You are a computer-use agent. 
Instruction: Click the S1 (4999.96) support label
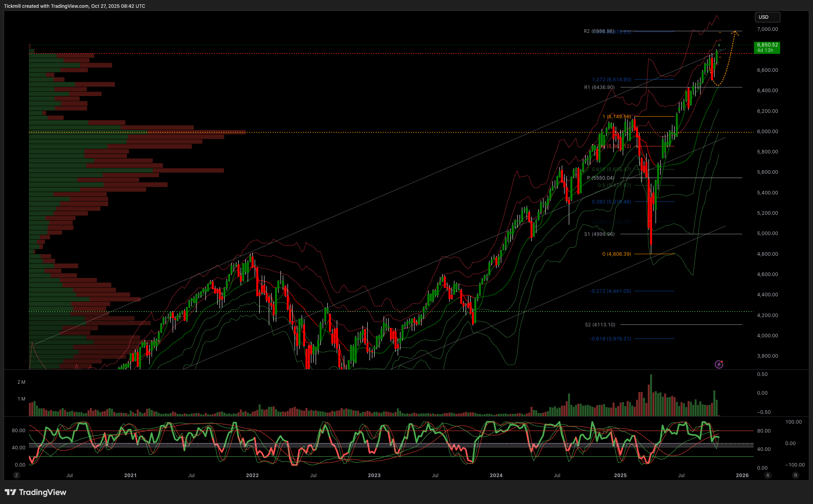pyautogui.click(x=599, y=234)
